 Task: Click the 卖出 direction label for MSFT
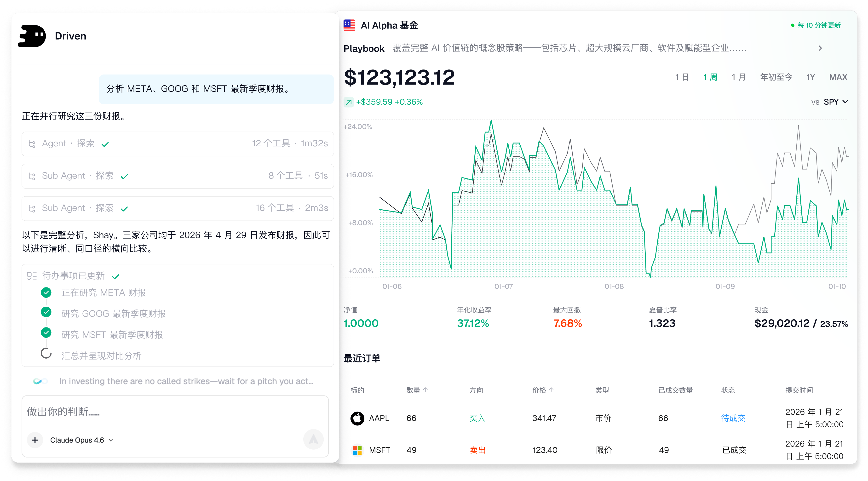pos(477,450)
